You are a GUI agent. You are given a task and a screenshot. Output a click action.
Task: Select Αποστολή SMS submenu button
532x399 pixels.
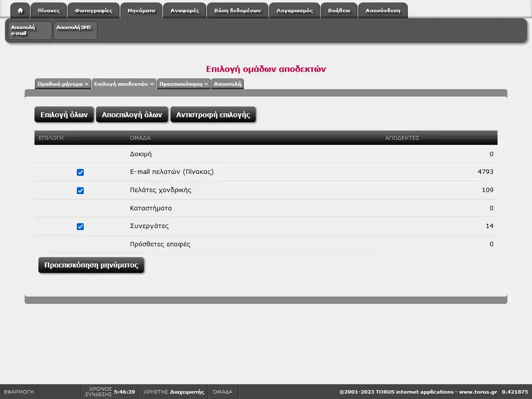(75, 31)
